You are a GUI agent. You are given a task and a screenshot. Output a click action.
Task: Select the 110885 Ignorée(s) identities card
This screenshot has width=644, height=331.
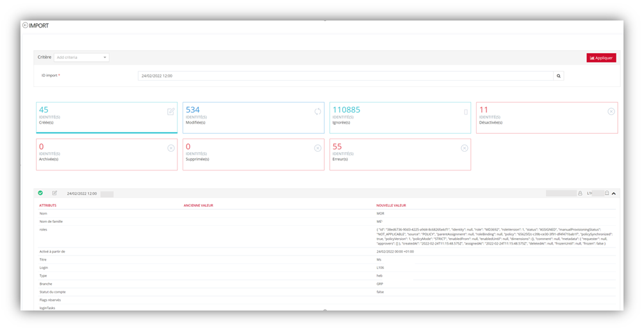point(400,118)
